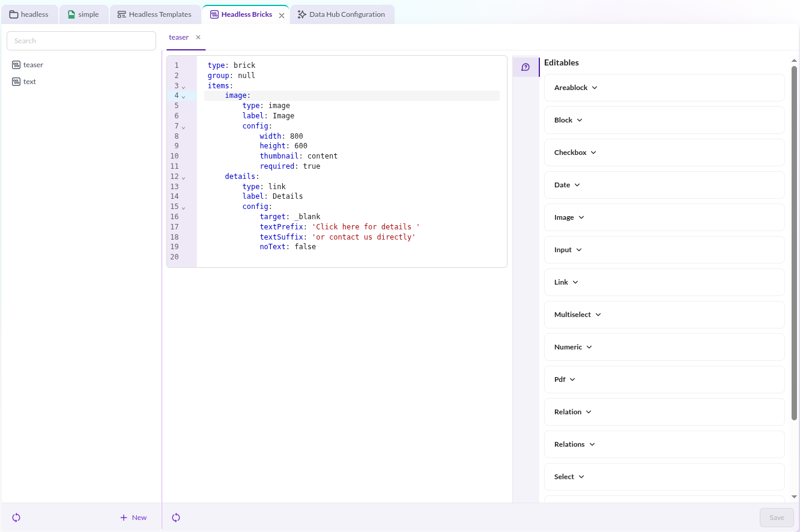Image resolution: width=800 pixels, height=532 pixels.
Task: Click the textPrefix string value
Action: [x=366, y=227]
